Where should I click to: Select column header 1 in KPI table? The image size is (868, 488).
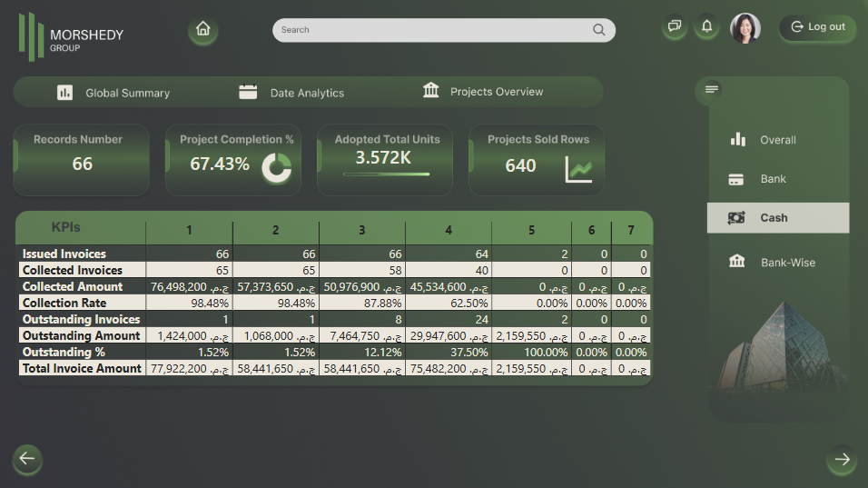[190, 230]
